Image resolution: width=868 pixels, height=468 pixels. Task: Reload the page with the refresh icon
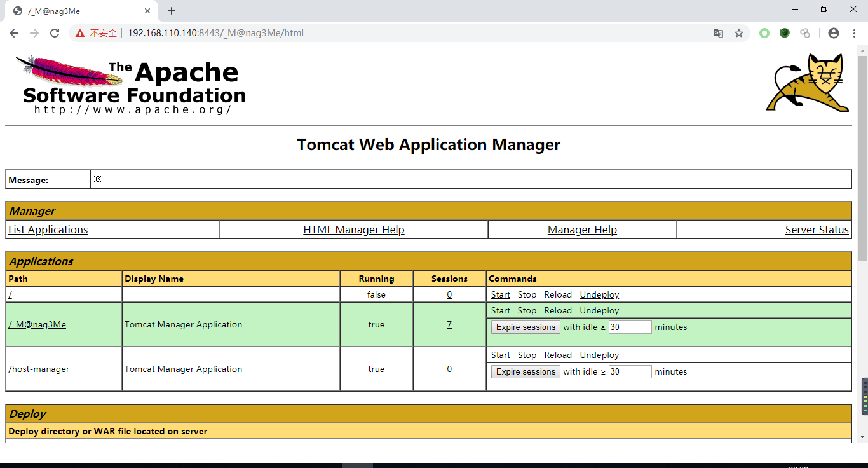tap(55, 33)
